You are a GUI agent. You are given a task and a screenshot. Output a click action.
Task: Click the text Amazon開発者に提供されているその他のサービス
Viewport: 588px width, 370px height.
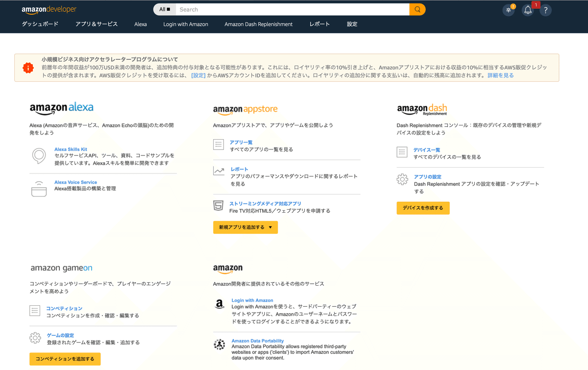coord(269,284)
